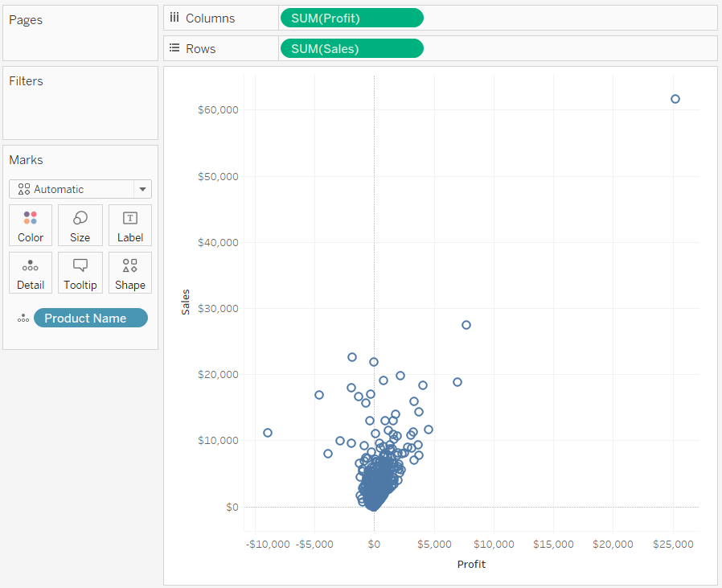Click the Rows shelf icon
Viewport: 722px width, 588px height.
click(175, 48)
